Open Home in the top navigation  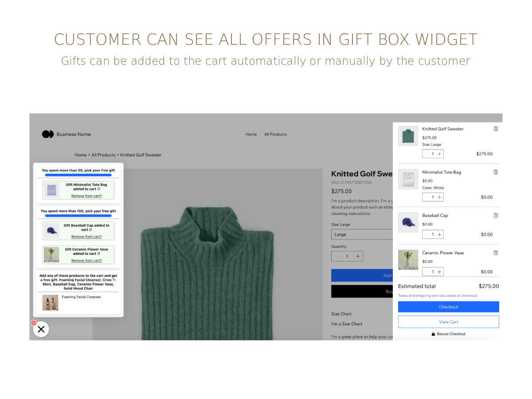(251, 134)
